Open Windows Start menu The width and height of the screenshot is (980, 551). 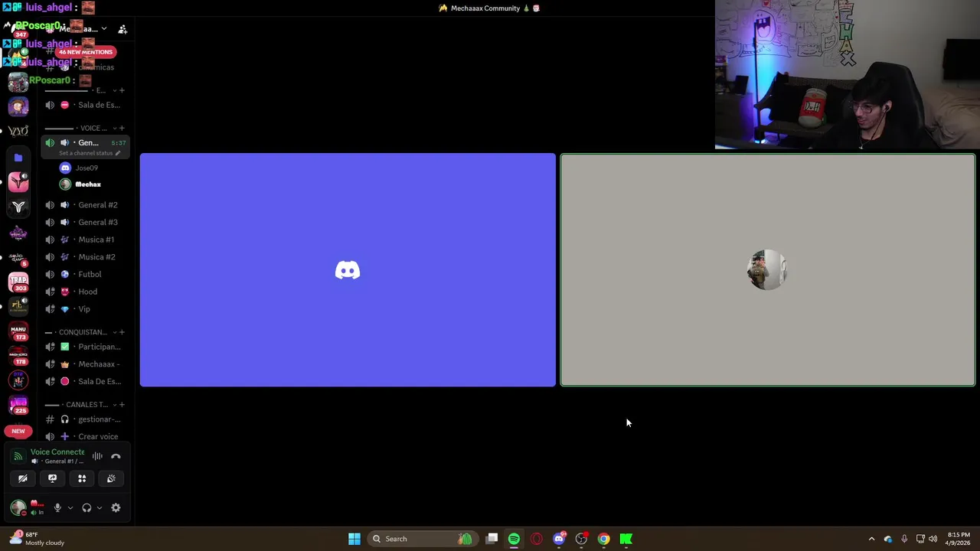(354, 539)
